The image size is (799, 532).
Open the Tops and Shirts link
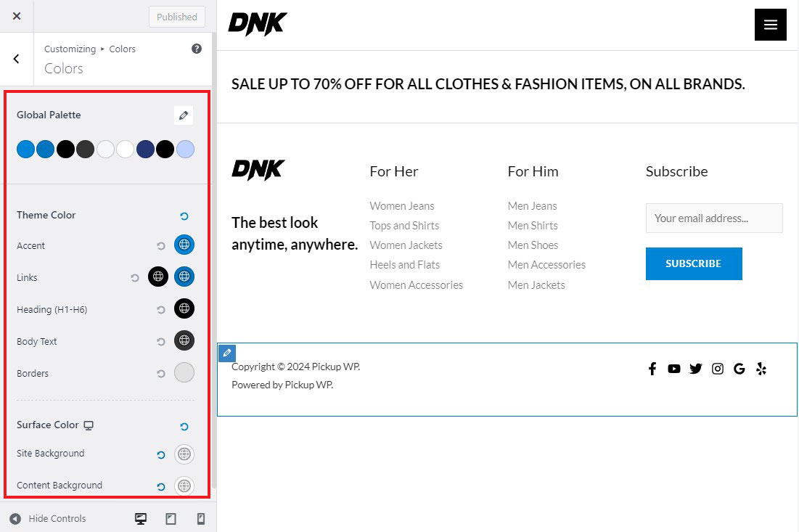point(405,225)
